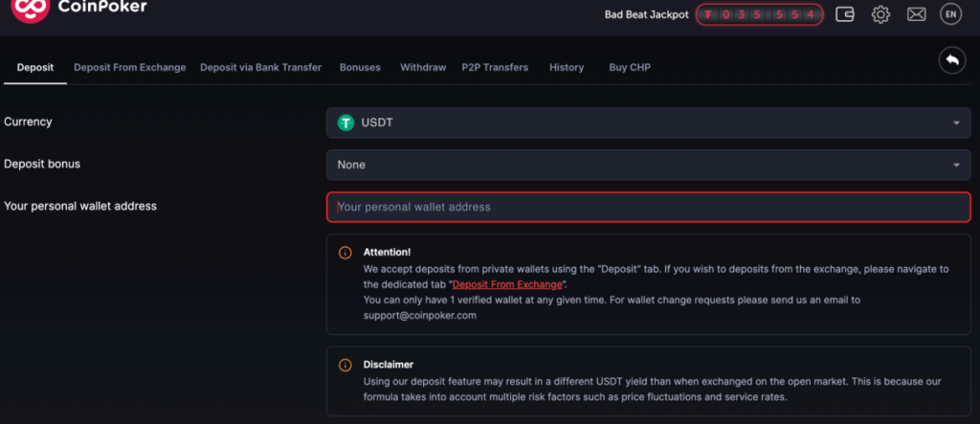This screenshot has width=980, height=424.
Task: Open the Buy CHP tab
Action: pyautogui.click(x=630, y=68)
